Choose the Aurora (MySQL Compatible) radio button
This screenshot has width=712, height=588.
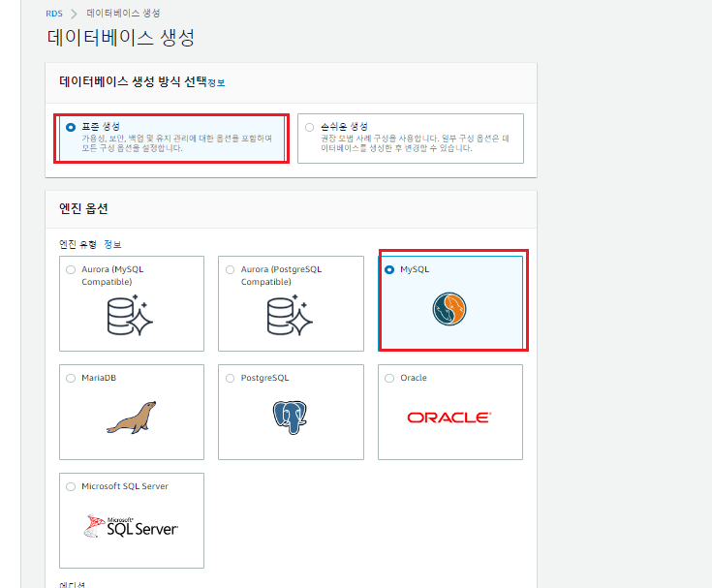(71, 269)
